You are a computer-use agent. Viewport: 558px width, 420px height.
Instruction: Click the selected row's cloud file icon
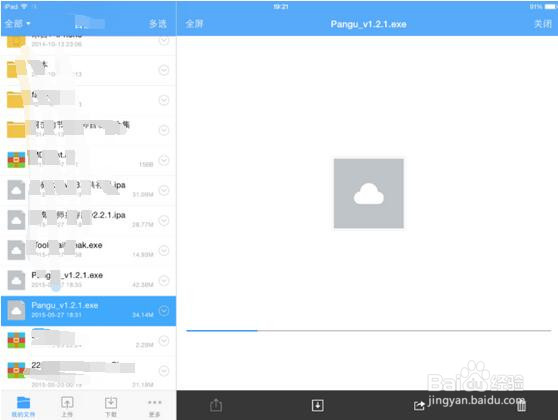[x=16, y=310]
